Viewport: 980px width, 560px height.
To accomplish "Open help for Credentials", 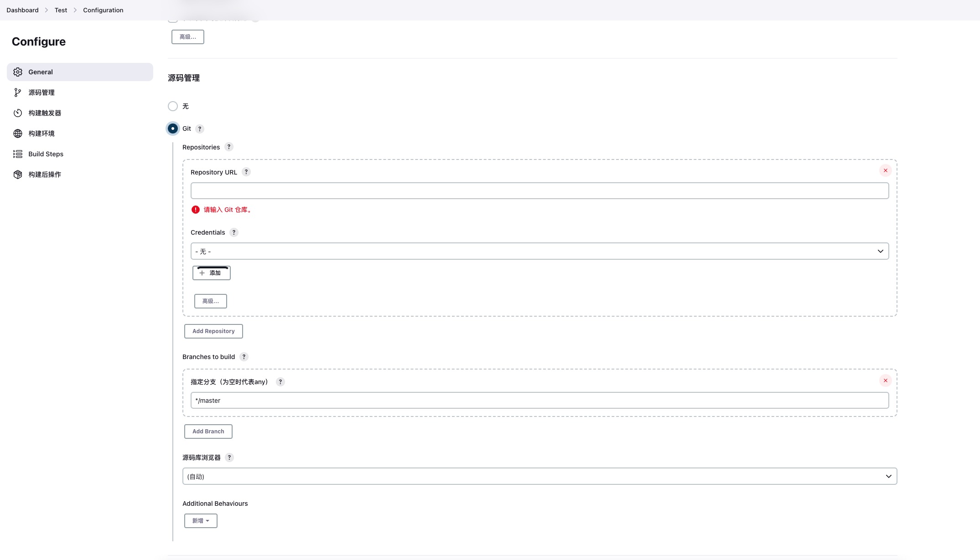I will click(x=234, y=232).
